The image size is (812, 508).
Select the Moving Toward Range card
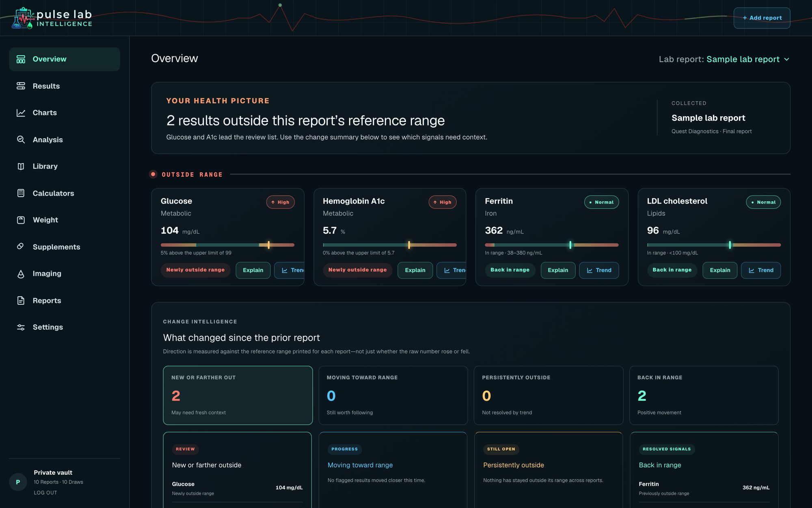click(393, 395)
